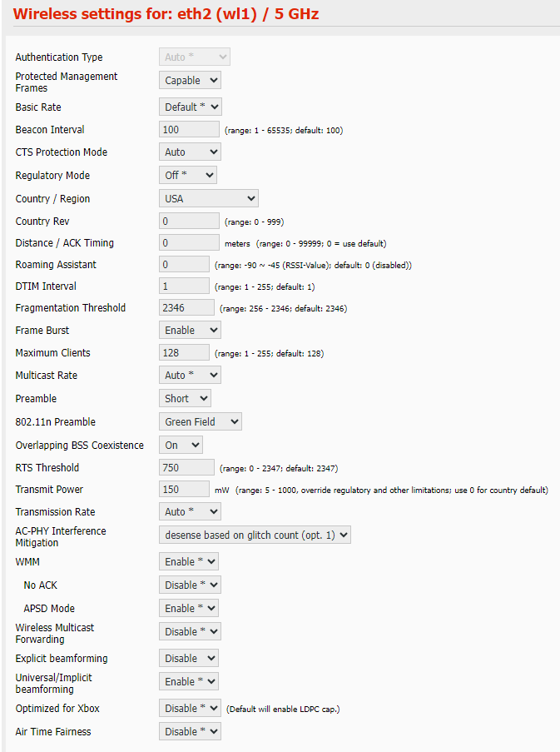The image size is (560, 752).
Task: Click the RTS Threshold field
Action: [x=186, y=468]
